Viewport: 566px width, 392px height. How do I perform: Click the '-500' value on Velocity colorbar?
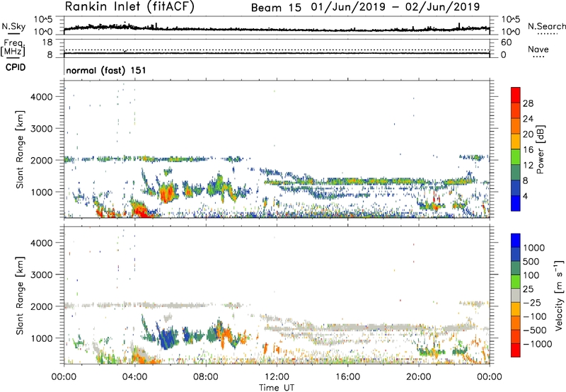tap(535, 330)
